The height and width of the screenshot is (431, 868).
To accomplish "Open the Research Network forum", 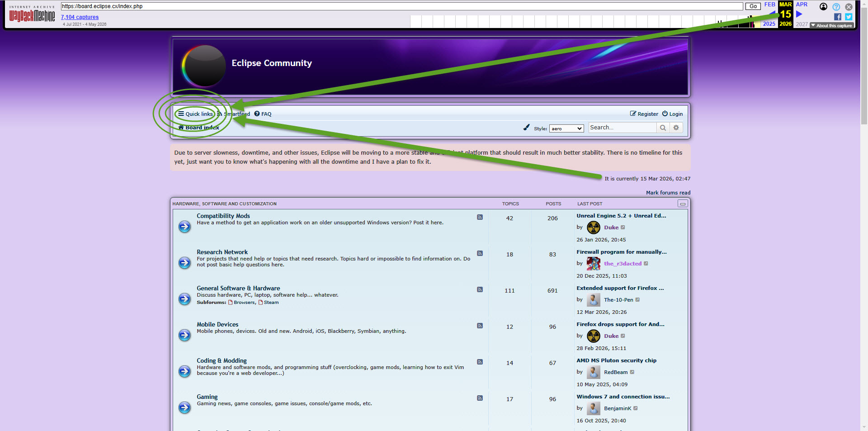I will pyautogui.click(x=222, y=252).
